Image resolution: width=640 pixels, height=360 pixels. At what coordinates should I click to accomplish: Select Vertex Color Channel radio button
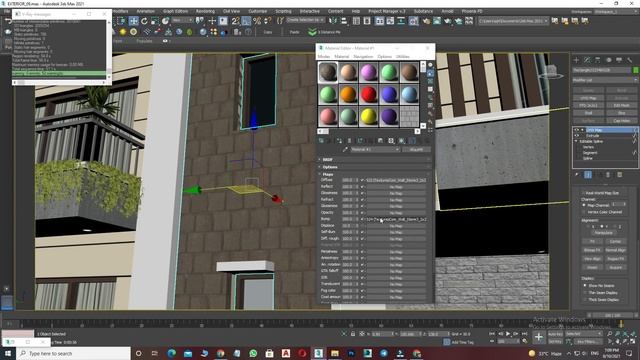click(x=584, y=212)
